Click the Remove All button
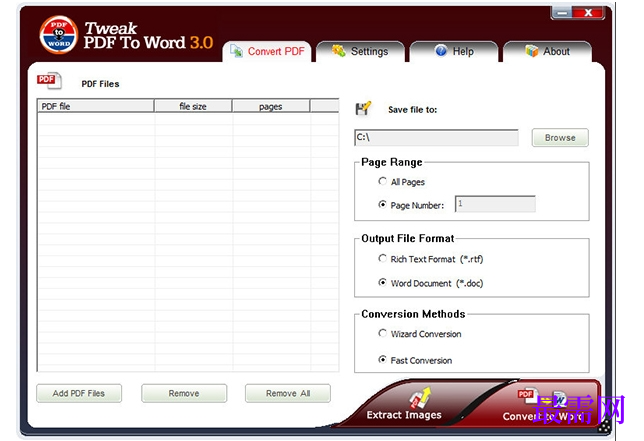This screenshot has height=441, width=644. pos(288,393)
